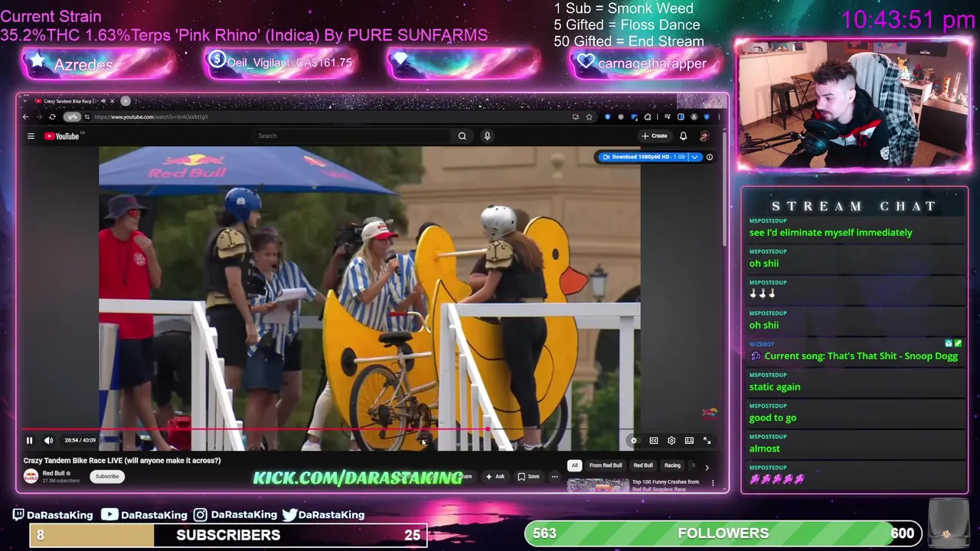Image resolution: width=980 pixels, height=551 pixels.
Task: Open options for Top 100 Funny Crashes
Action: coord(713,483)
